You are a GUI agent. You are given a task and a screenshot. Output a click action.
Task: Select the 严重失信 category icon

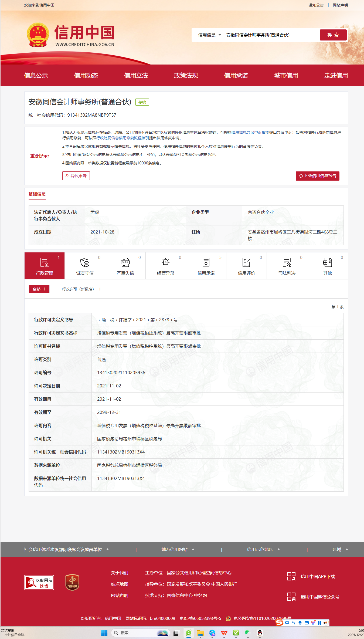pyautogui.click(x=125, y=262)
